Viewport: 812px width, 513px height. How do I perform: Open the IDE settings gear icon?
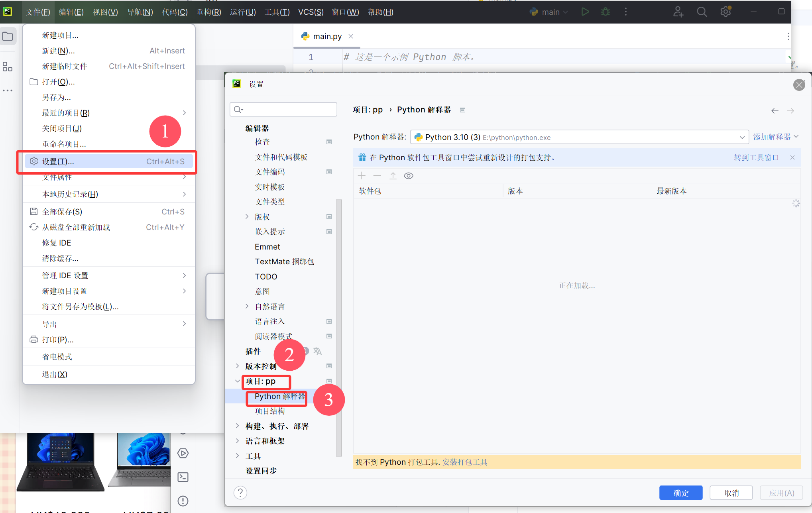point(726,12)
